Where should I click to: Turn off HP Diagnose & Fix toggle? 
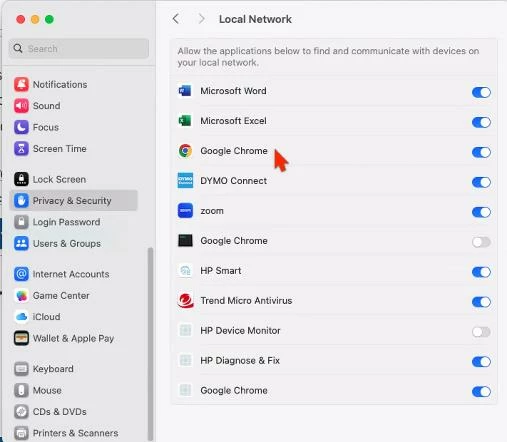tap(481, 362)
